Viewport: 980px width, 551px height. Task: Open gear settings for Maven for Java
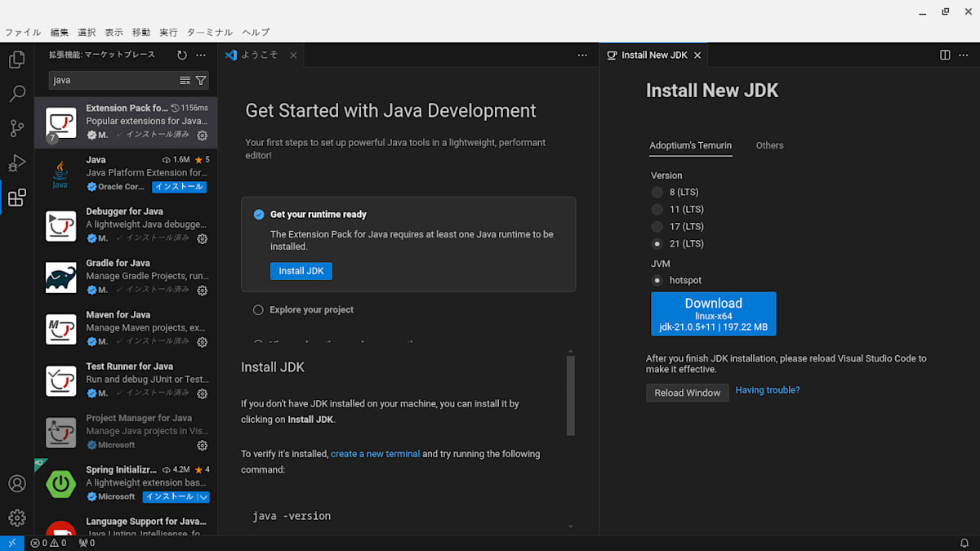click(203, 342)
